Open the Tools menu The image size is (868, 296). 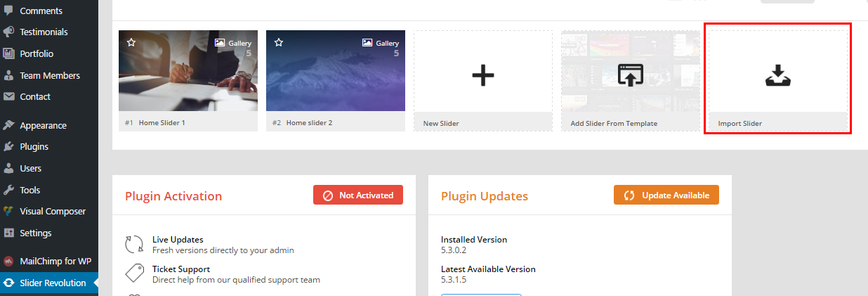(x=29, y=191)
